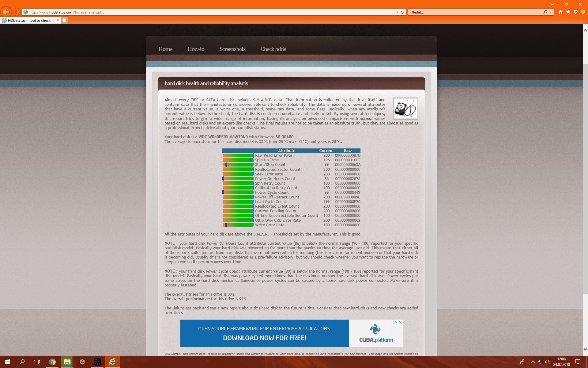Open the clock showing 12:08
The width and height of the screenshot is (588, 368).
click(561, 362)
